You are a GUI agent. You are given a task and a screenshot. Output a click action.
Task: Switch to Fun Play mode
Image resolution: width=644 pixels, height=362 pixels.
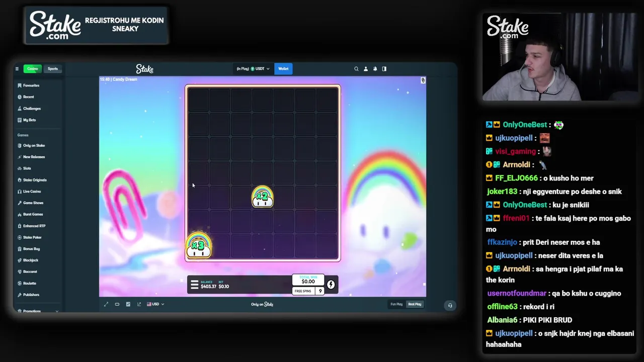396,304
